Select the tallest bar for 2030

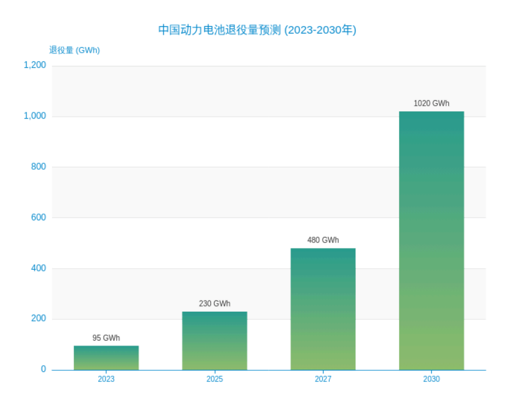point(431,241)
